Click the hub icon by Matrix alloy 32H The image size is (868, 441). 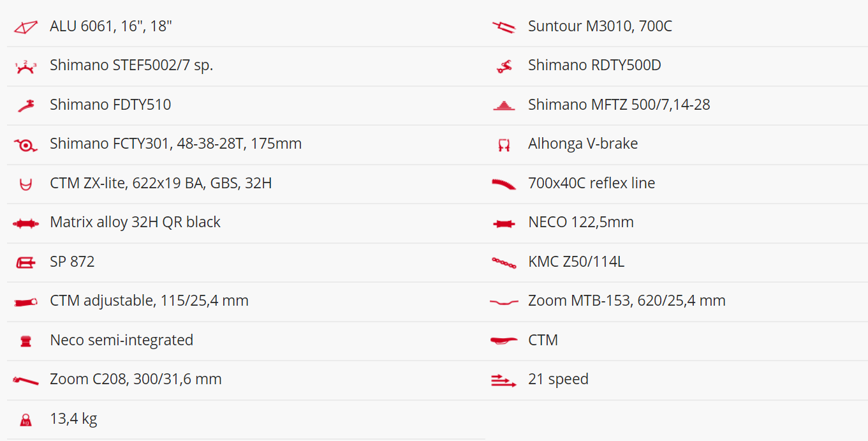click(26, 223)
